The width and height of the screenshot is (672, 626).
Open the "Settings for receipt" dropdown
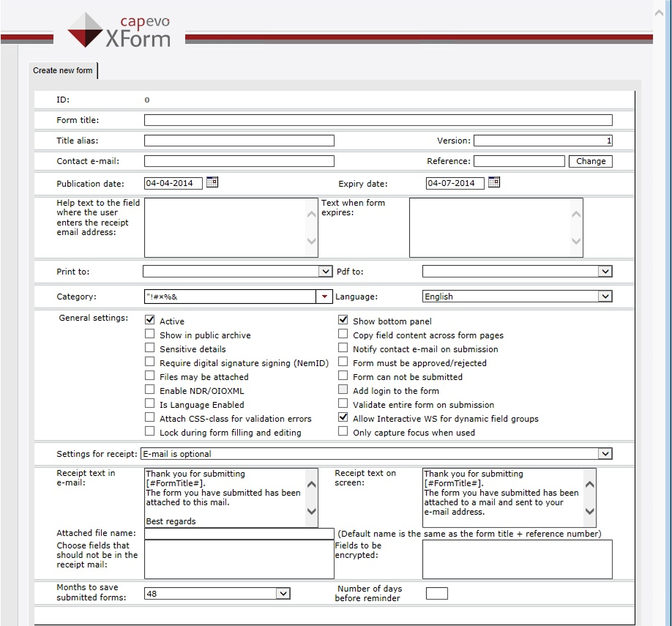tap(605, 453)
